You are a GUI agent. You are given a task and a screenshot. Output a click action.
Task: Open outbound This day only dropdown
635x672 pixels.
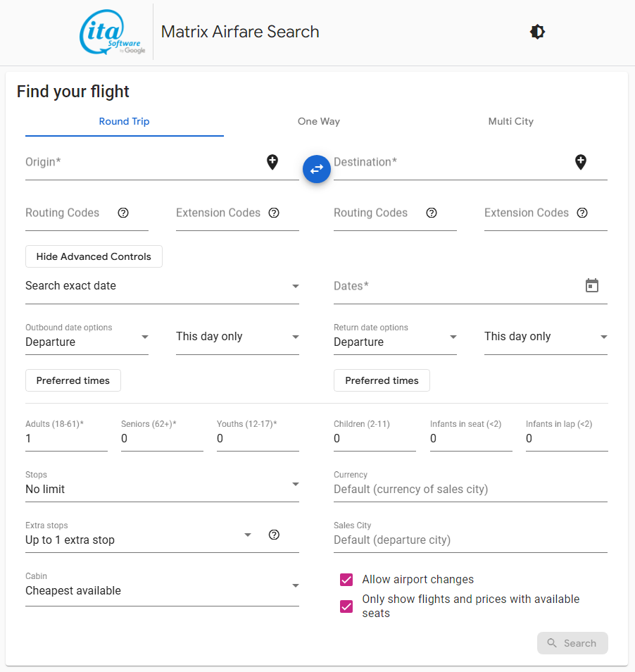238,337
